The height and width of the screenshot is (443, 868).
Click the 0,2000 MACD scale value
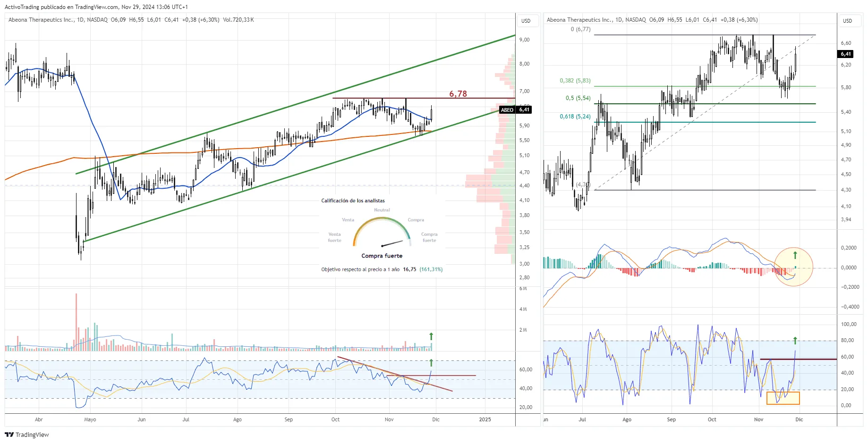click(849, 248)
